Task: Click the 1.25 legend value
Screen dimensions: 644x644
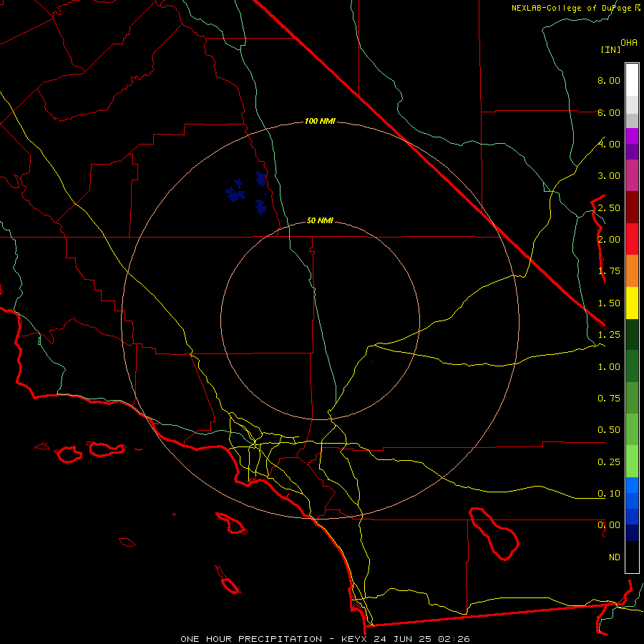Action: [609, 335]
